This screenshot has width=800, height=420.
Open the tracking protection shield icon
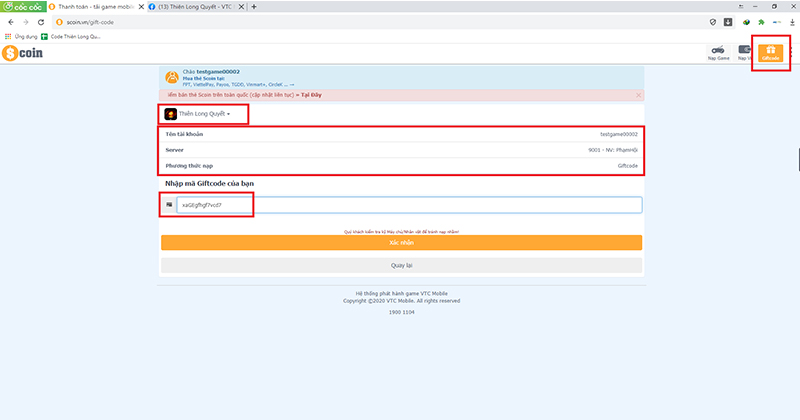point(713,22)
